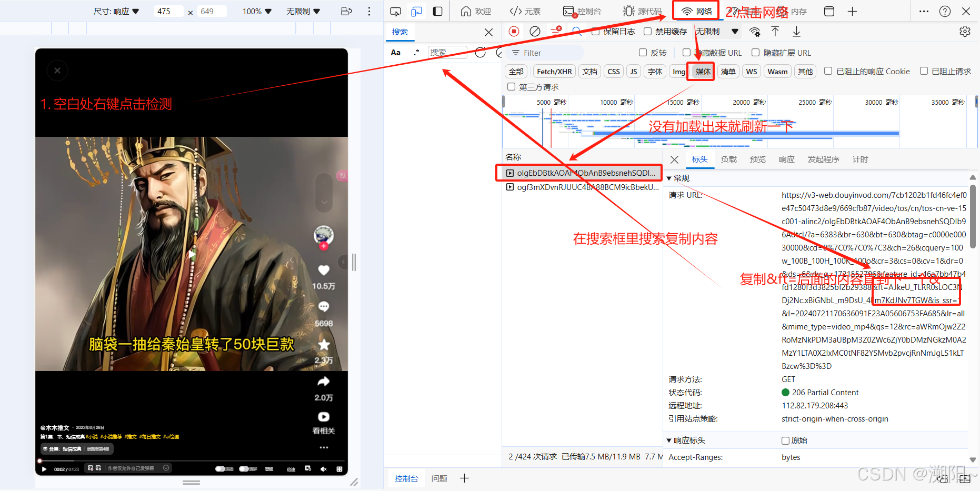Enable 保留日志 preserve log checkbox
This screenshot has height=491, width=980.
596,32
